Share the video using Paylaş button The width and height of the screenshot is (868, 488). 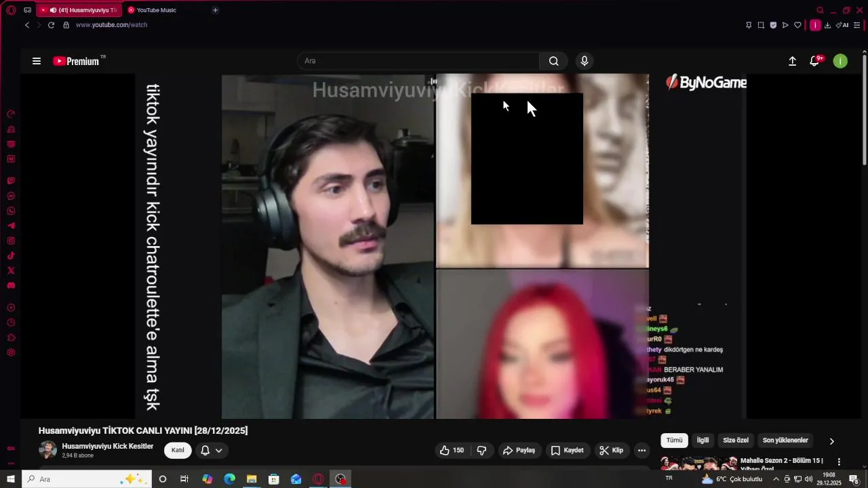(519, 450)
